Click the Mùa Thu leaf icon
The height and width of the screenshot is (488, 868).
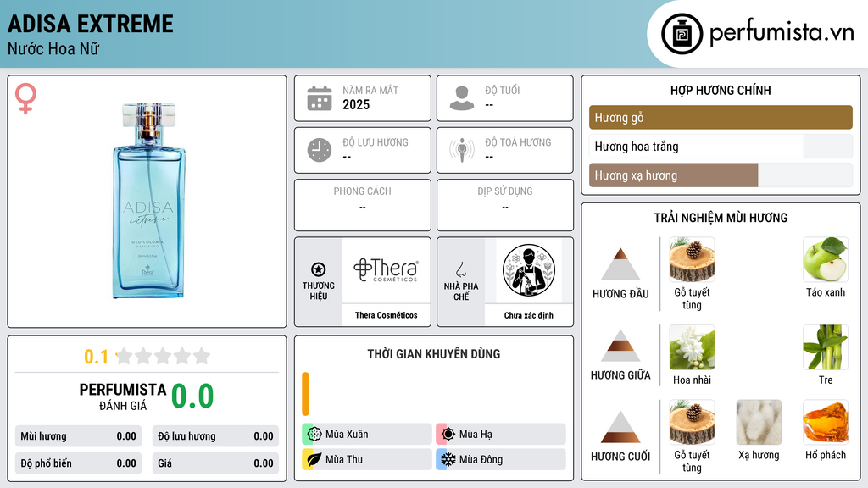point(314,459)
